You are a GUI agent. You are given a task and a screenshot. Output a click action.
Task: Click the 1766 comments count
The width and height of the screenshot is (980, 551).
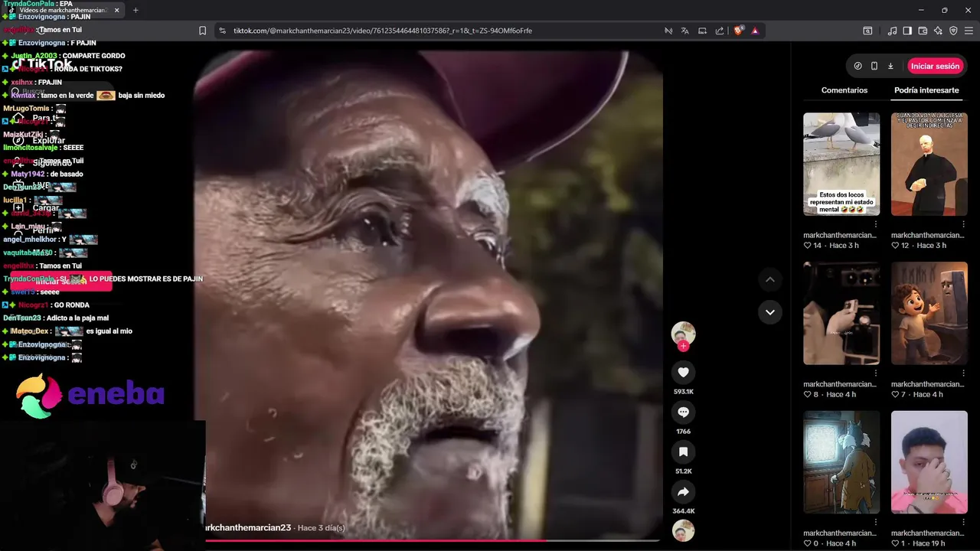click(683, 432)
